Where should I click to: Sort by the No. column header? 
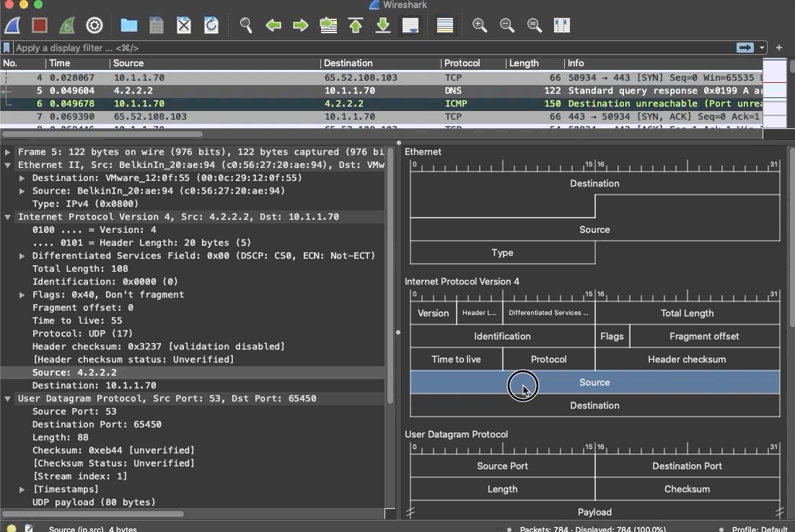[x=23, y=63]
